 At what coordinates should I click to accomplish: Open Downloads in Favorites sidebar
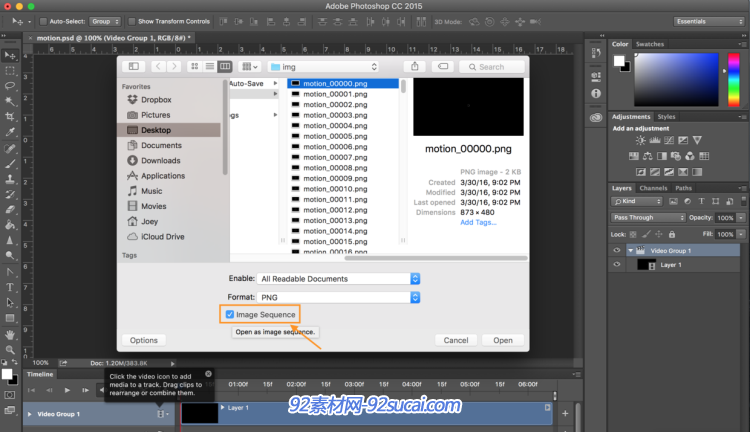point(160,161)
